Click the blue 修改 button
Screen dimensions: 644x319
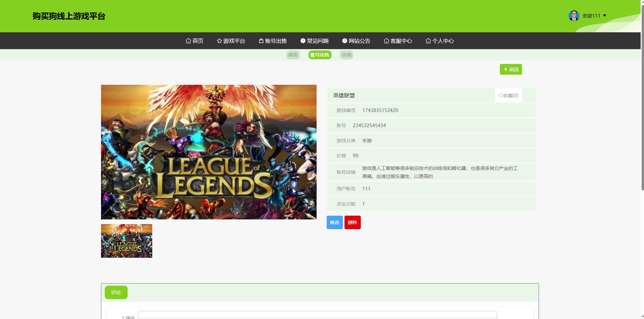point(335,222)
